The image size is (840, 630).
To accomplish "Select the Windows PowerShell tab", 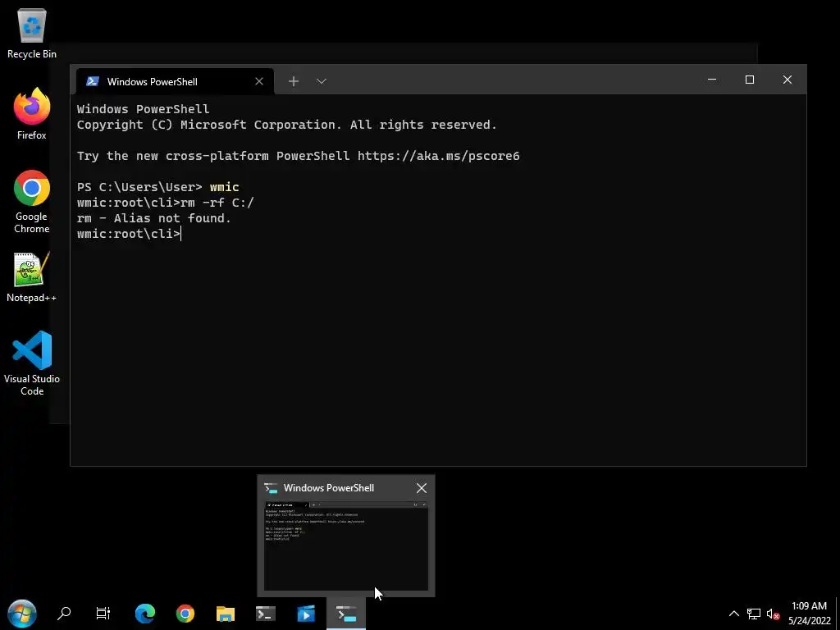I will 175,81.
